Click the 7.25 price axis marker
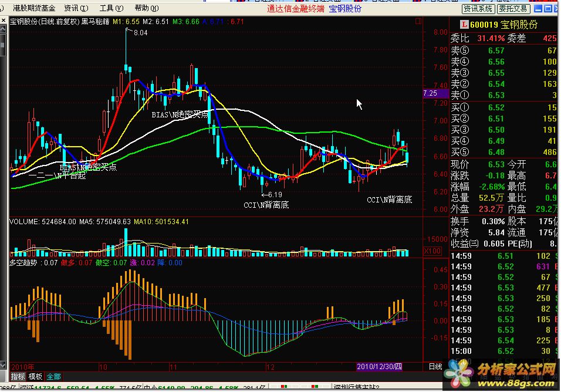 pyautogui.click(x=435, y=93)
